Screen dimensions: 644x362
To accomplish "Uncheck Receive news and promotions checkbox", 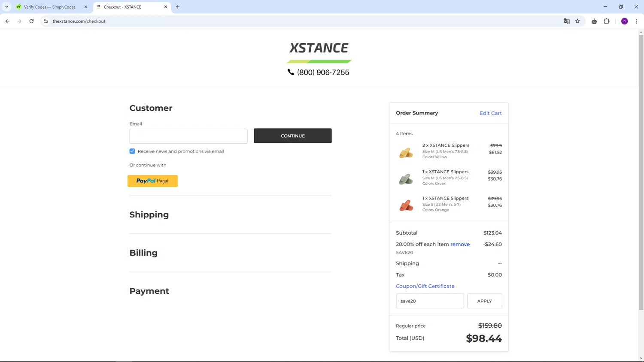I will click(132, 151).
